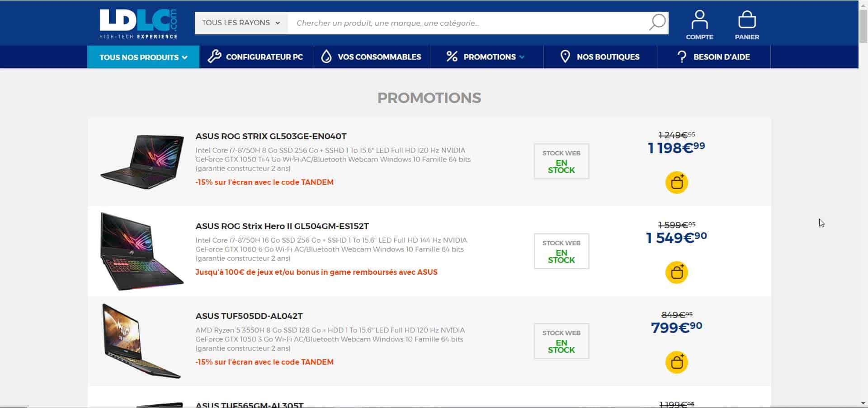
Task: Click the struck-through 849€95 old price
Action: 677,314
